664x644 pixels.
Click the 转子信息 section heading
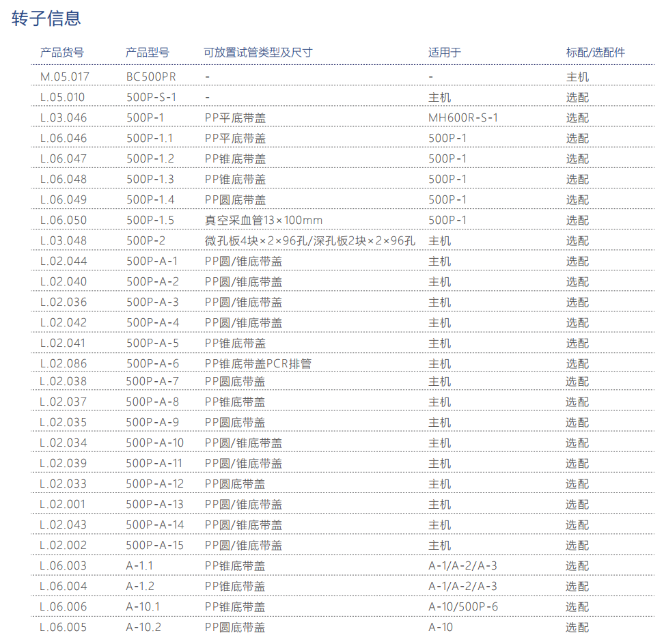46,18
